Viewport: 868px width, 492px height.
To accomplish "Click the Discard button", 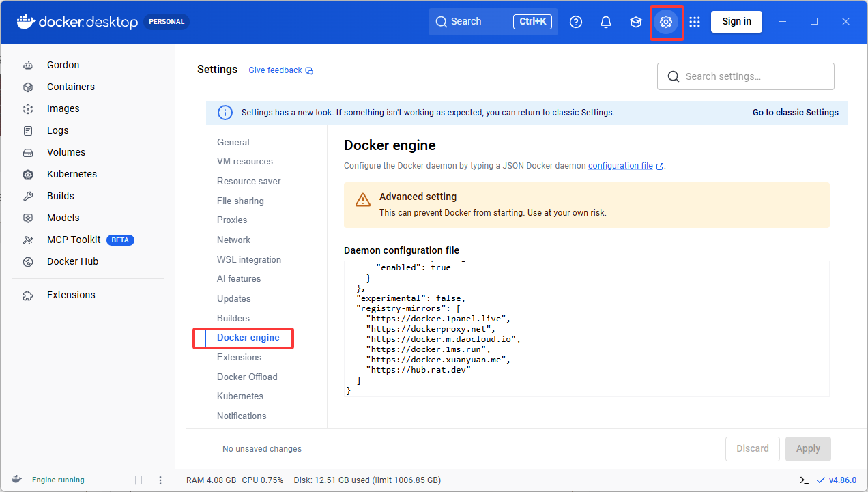I will (x=753, y=449).
